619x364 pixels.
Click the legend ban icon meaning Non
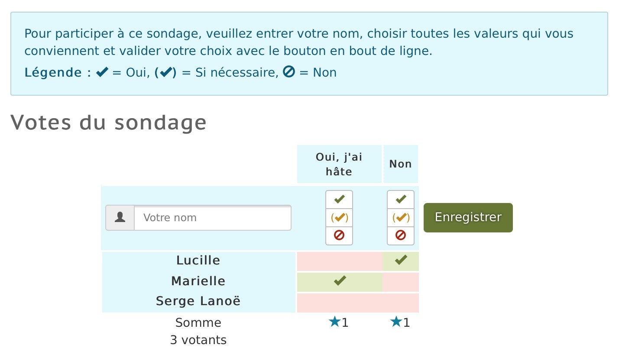289,72
